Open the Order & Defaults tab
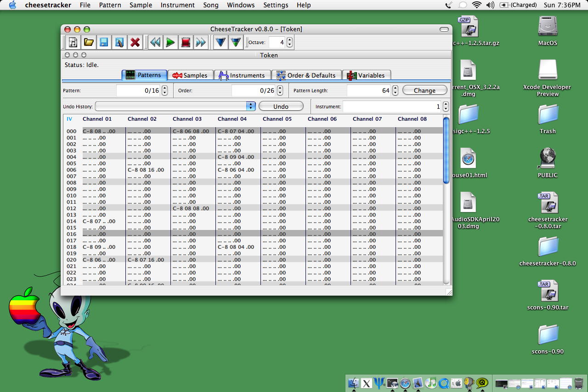 pos(306,75)
